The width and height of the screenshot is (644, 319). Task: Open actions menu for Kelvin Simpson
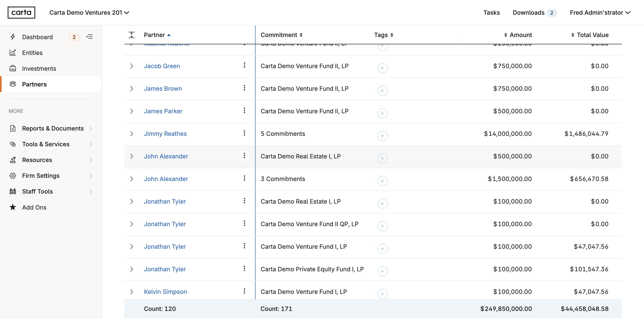click(x=244, y=291)
